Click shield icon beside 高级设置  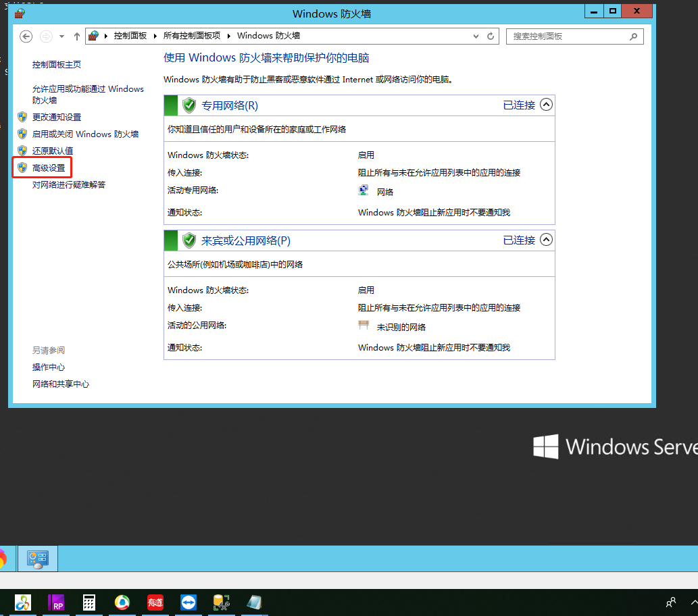point(22,168)
